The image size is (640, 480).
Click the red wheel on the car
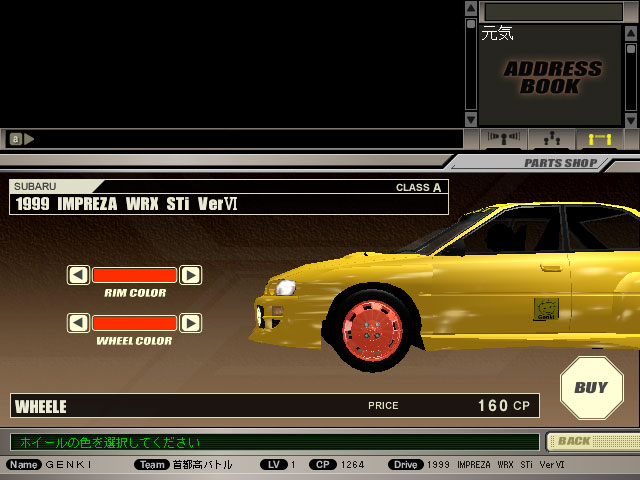tap(372, 330)
